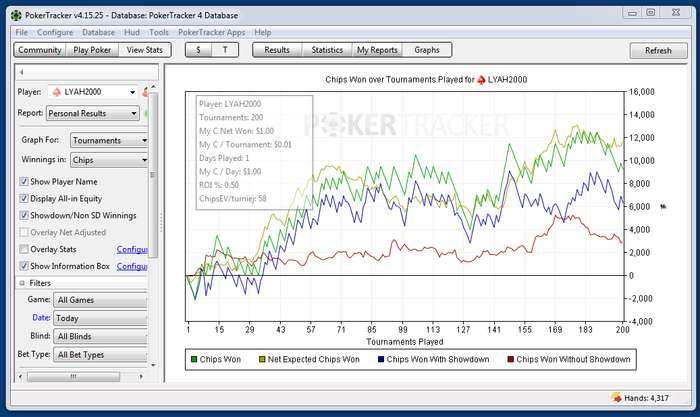
Task: Click the left arrow at the sidebar top
Action: (x=22, y=72)
